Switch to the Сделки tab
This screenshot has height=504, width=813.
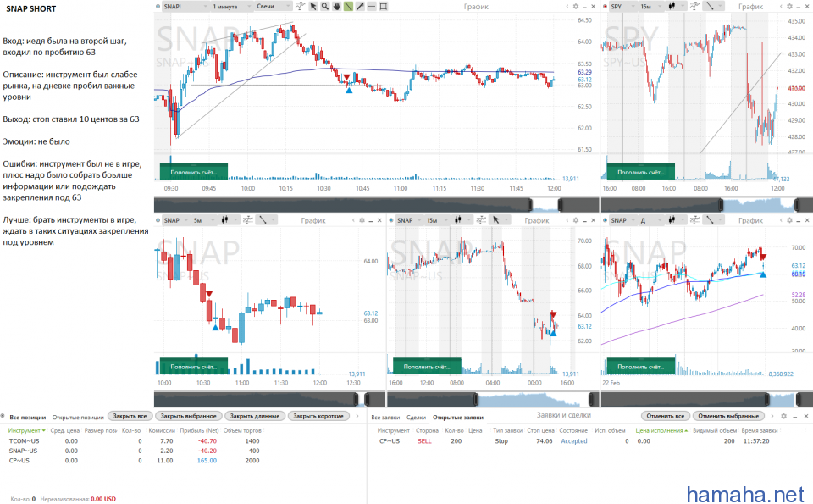pyautogui.click(x=417, y=417)
